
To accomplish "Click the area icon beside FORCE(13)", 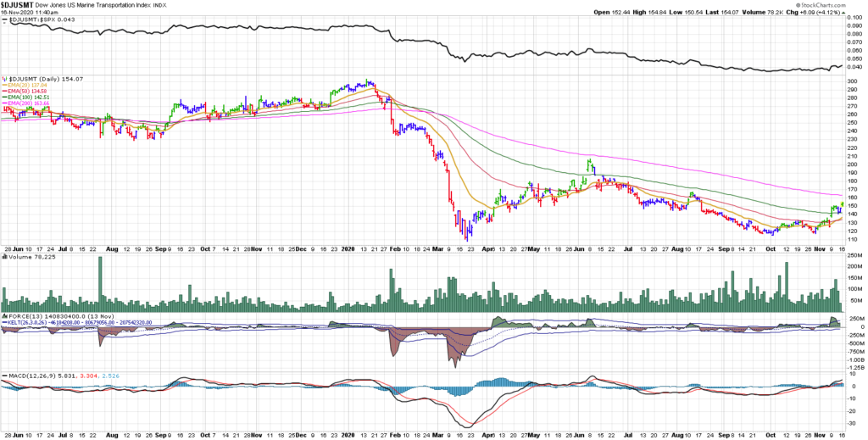I will [6, 316].
